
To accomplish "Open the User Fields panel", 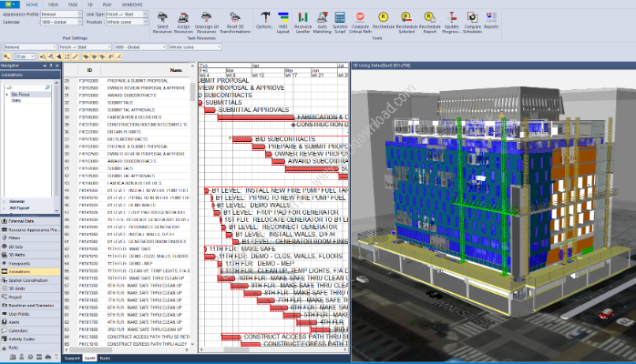I will click(30, 314).
